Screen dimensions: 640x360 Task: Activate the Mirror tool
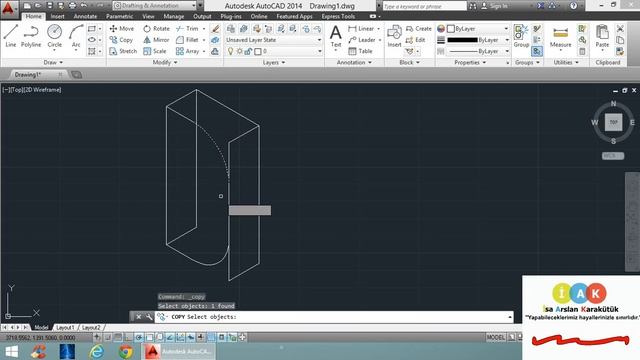156,40
